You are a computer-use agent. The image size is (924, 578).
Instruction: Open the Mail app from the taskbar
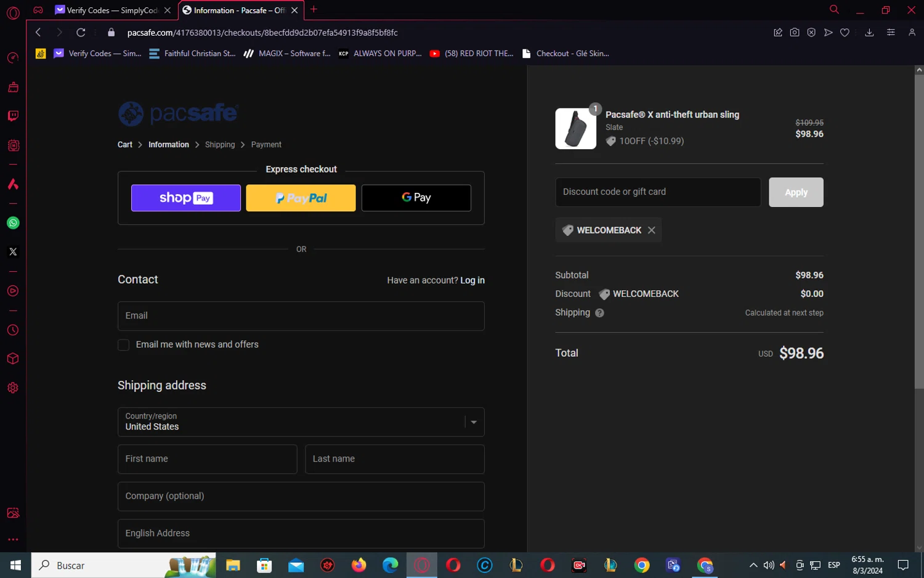296,565
